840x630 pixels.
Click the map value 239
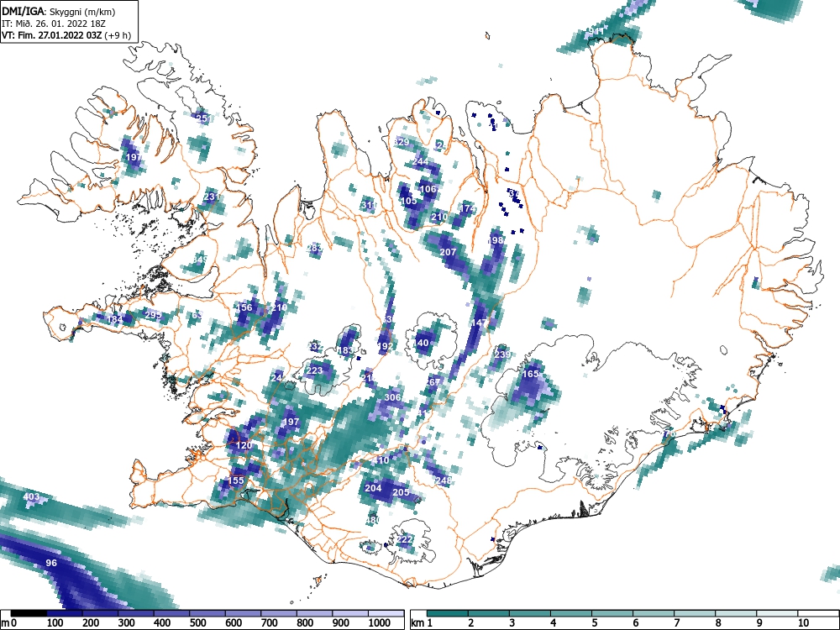pyautogui.click(x=502, y=354)
